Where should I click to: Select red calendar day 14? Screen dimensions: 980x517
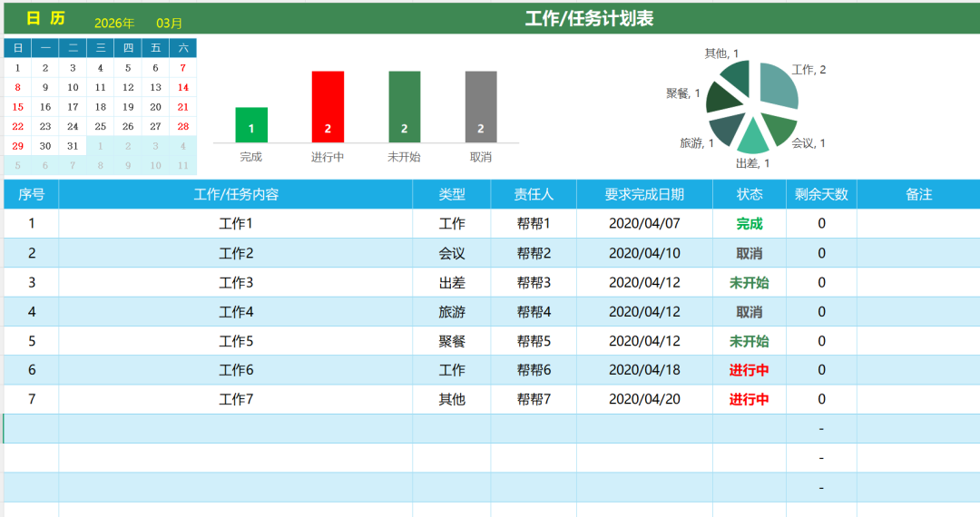[182, 87]
